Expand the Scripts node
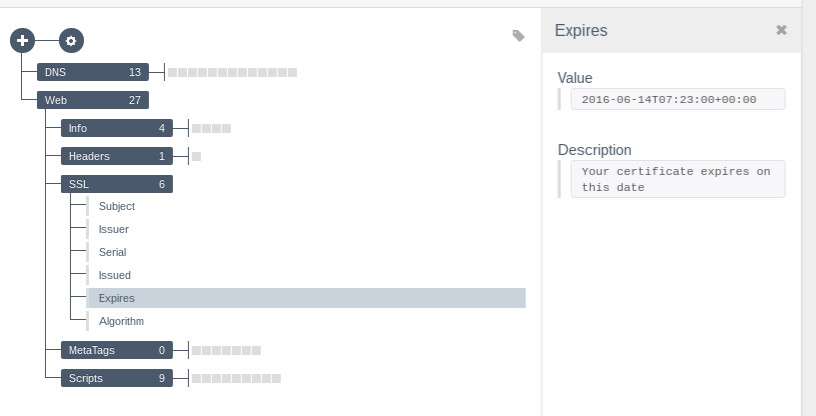Viewport: 816px width, 416px height. coord(117,379)
